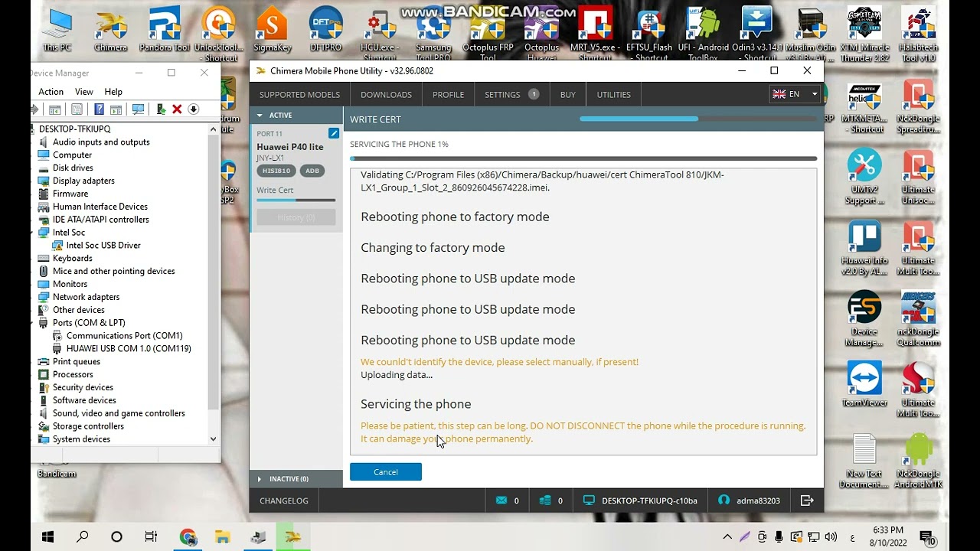
Task: Open the notification center icon
Action: point(926,537)
